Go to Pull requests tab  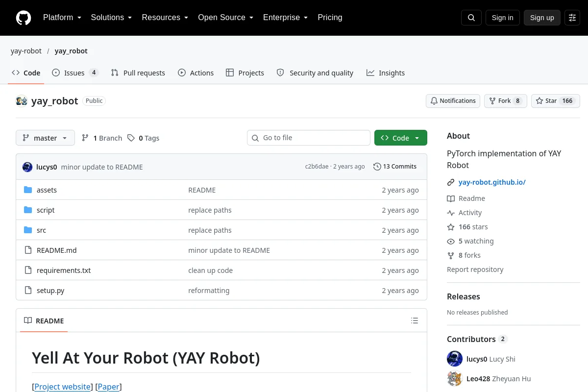(138, 73)
